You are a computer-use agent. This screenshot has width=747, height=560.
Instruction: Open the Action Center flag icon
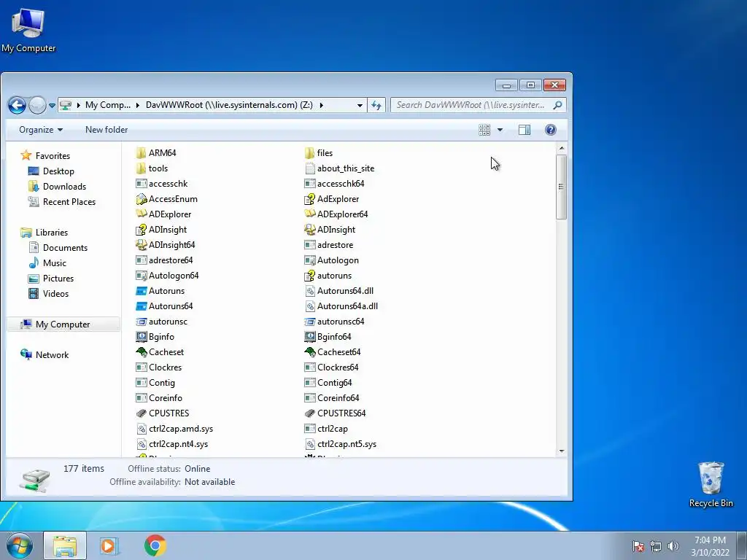(638, 546)
